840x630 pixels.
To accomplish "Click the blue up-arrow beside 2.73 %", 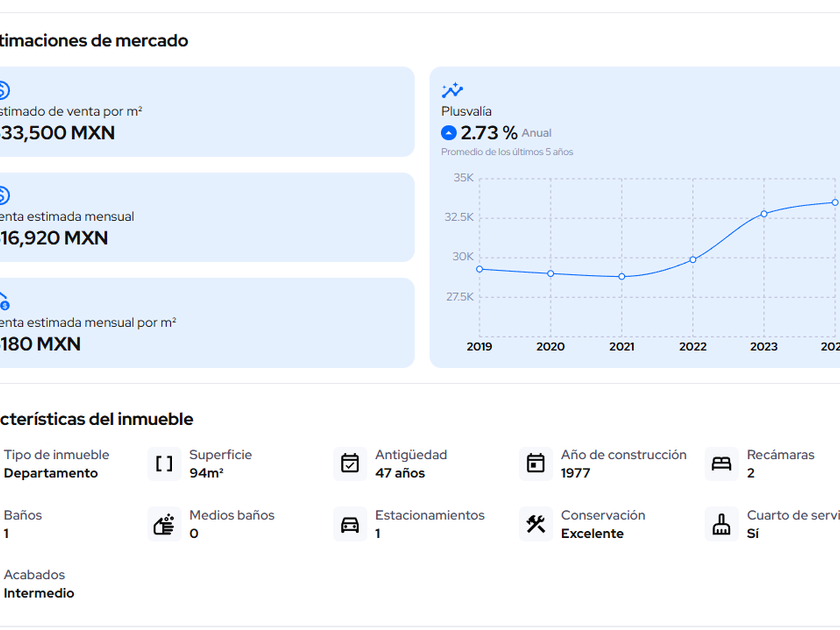I will click(x=449, y=133).
